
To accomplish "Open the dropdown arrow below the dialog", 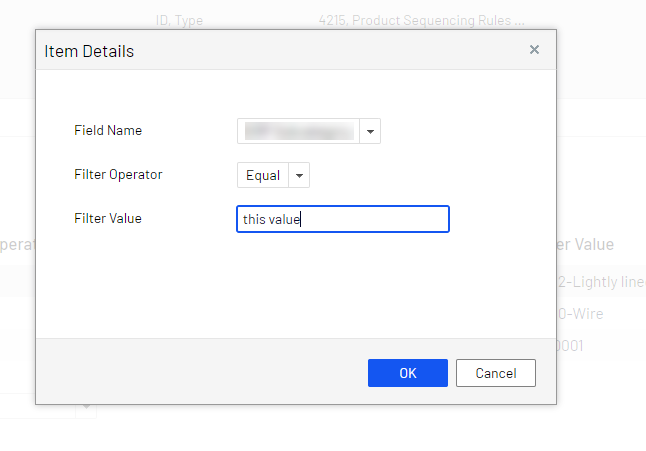I will pos(87,406).
